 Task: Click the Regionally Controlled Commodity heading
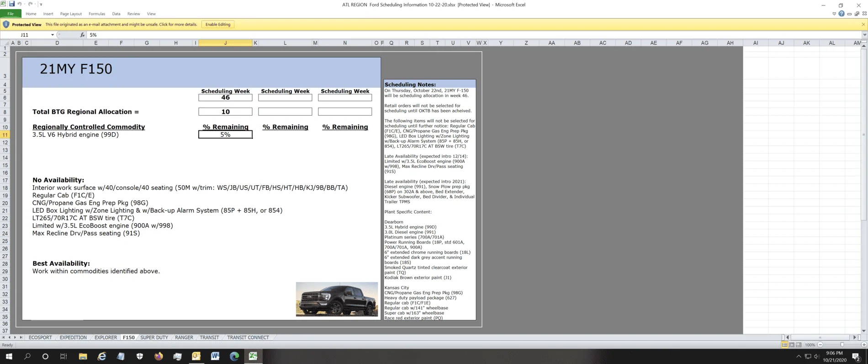click(x=89, y=127)
